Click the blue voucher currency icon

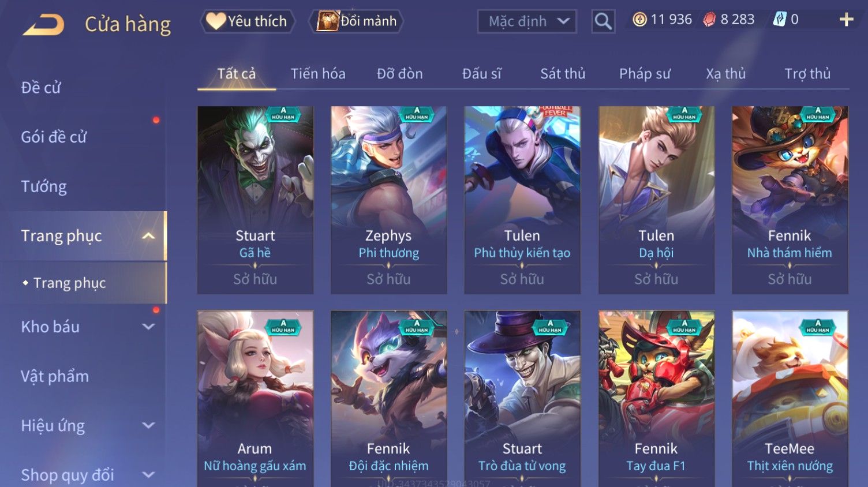(780, 20)
